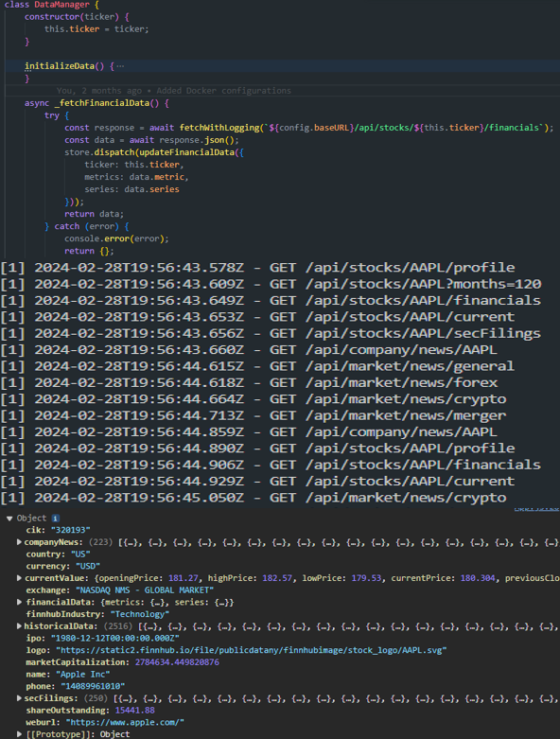Screen dimensions: 560x739
Task: Click the historicalData count (2516)
Action: (x=117, y=625)
